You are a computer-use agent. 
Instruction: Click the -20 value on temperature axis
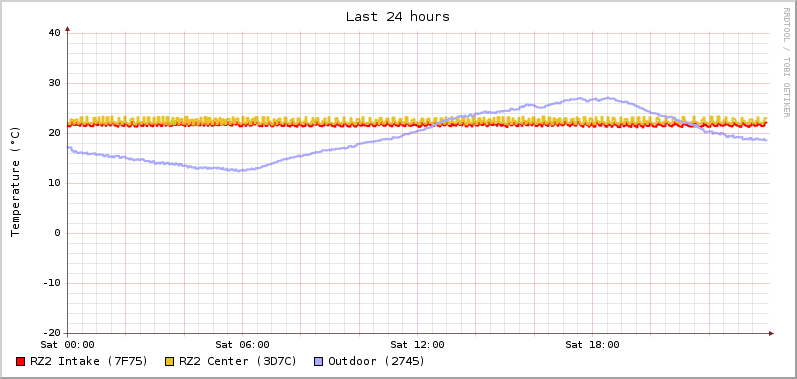(51, 333)
